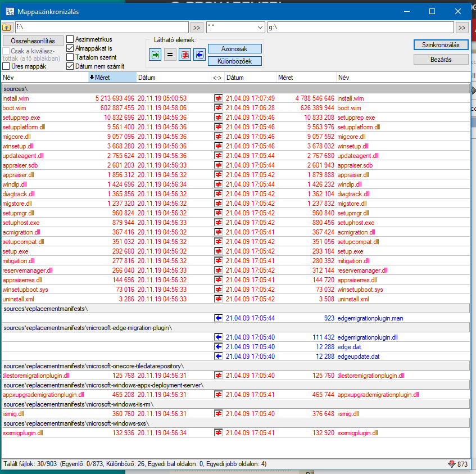Browse left folder with >> button

[x=197, y=28]
